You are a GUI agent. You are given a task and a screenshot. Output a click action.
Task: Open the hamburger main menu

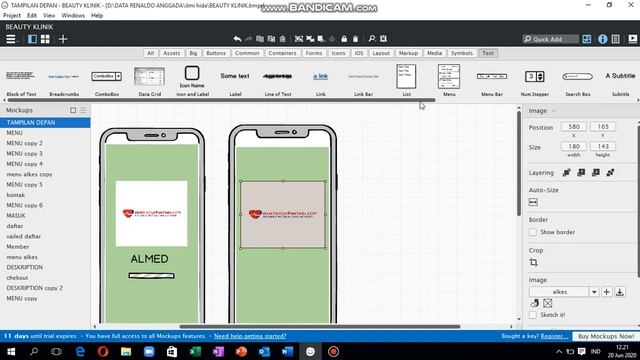[11, 39]
